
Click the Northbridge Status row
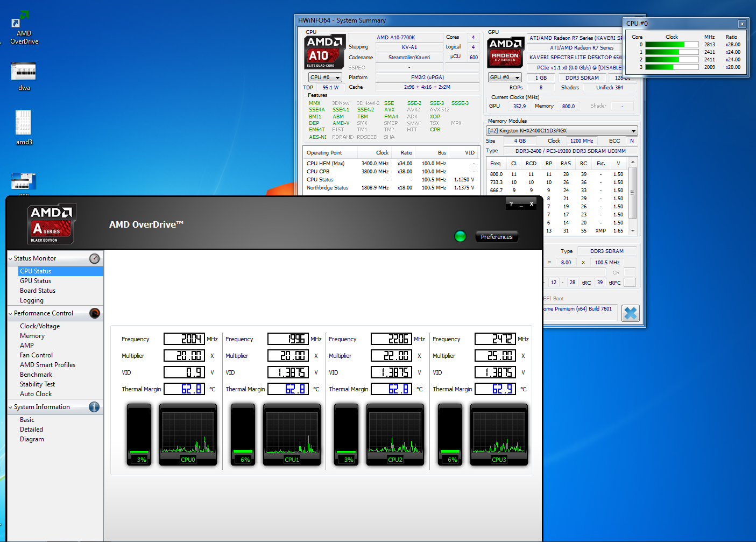pyautogui.click(x=391, y=188)
